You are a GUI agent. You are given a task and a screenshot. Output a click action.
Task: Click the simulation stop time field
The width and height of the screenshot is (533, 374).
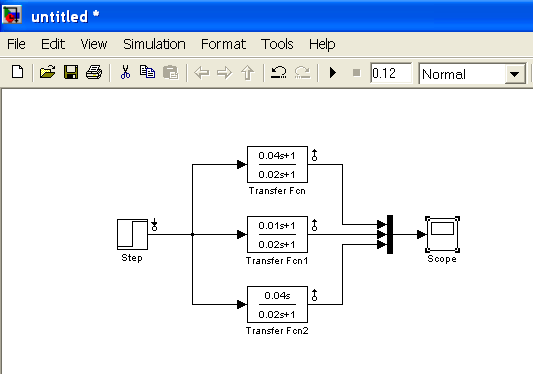[391, 73]
